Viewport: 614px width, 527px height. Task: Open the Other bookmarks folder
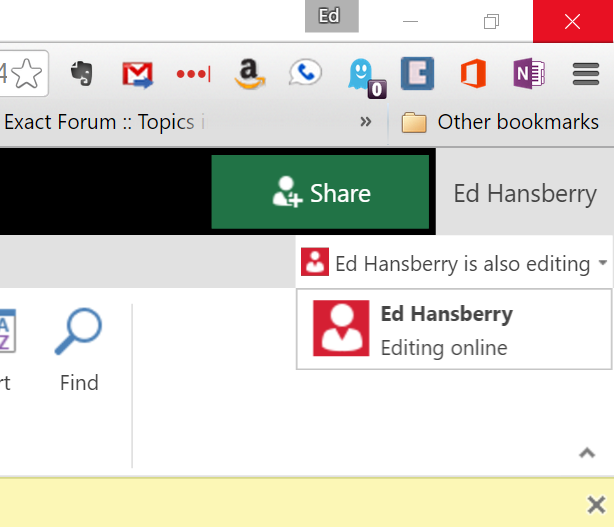(x=500, y=122)
